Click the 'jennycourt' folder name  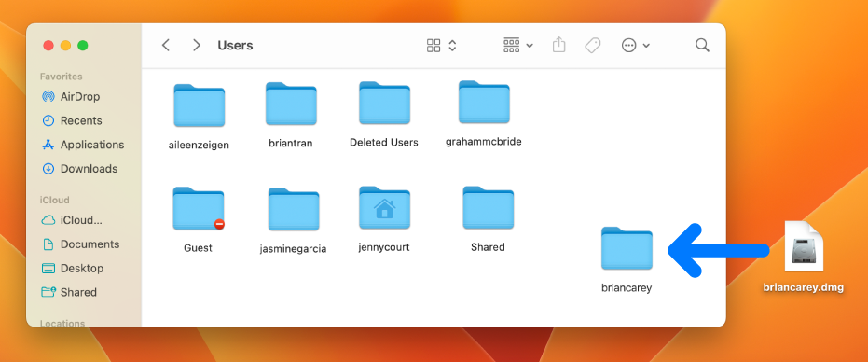tap(384, 248)
